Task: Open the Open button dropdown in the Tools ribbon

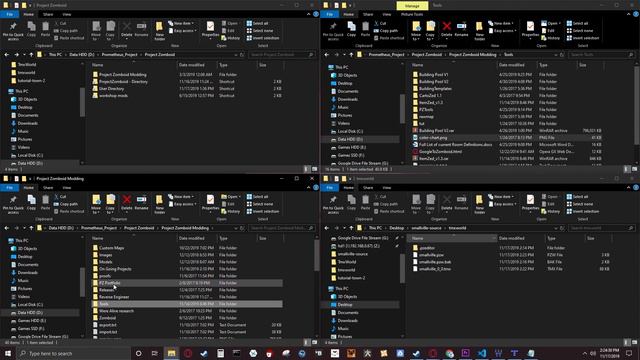Action: tap(560, 23)
